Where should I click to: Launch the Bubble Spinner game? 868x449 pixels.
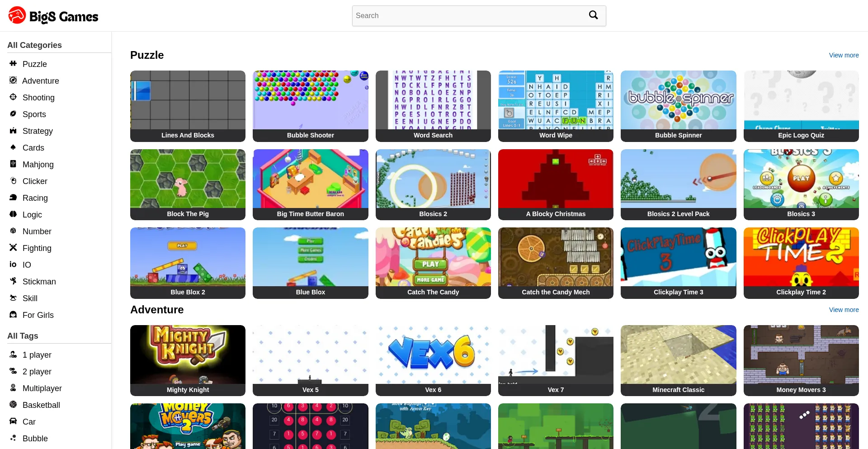pyautogui.click(x=678, y=106)
